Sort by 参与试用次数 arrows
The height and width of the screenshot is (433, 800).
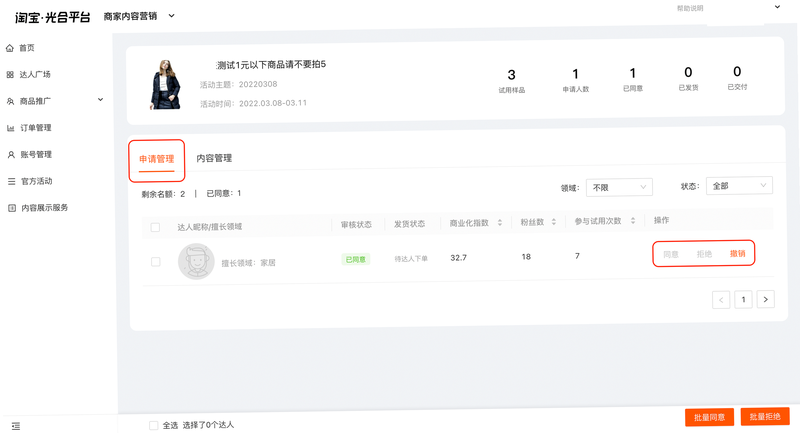click(x=633, y=221)
